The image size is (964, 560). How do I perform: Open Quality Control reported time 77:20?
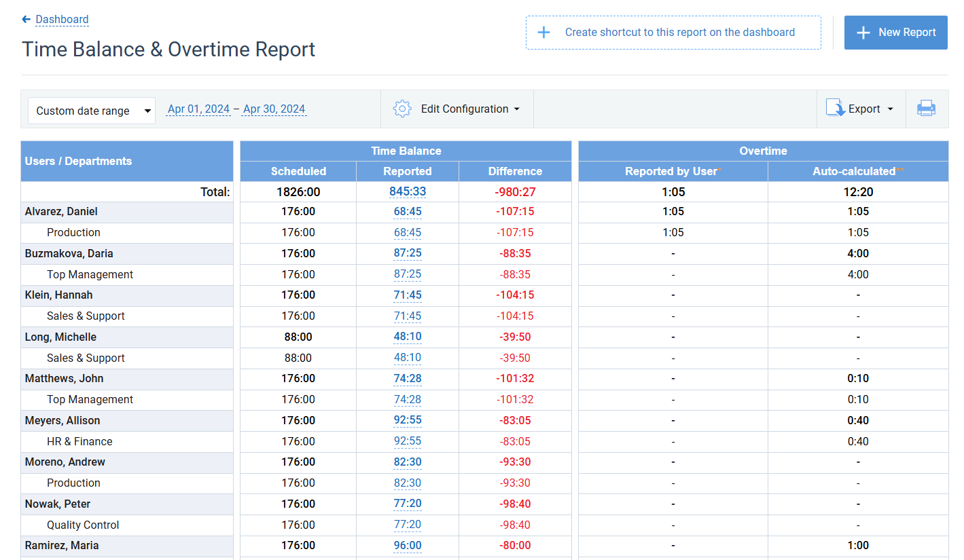click(408, 525)
